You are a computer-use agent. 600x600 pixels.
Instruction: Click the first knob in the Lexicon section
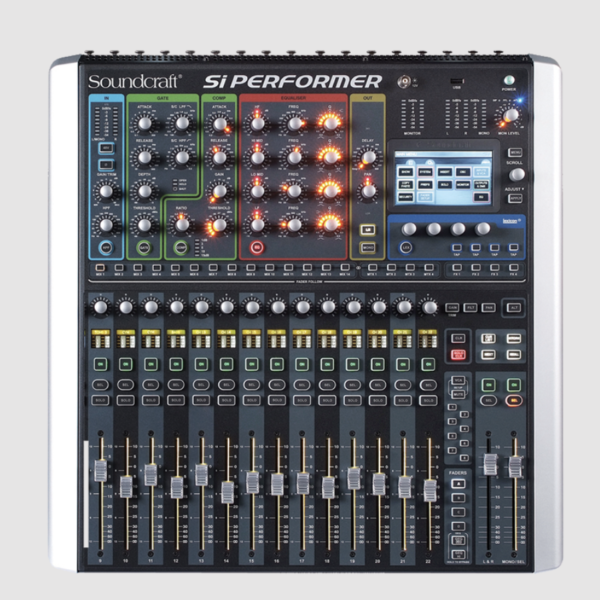pos(409,229)
